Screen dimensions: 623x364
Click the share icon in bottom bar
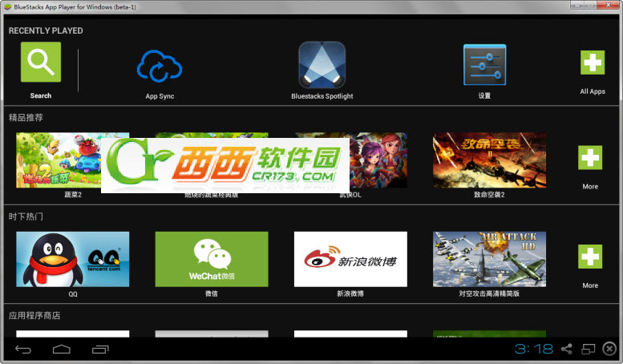(567, 349)
